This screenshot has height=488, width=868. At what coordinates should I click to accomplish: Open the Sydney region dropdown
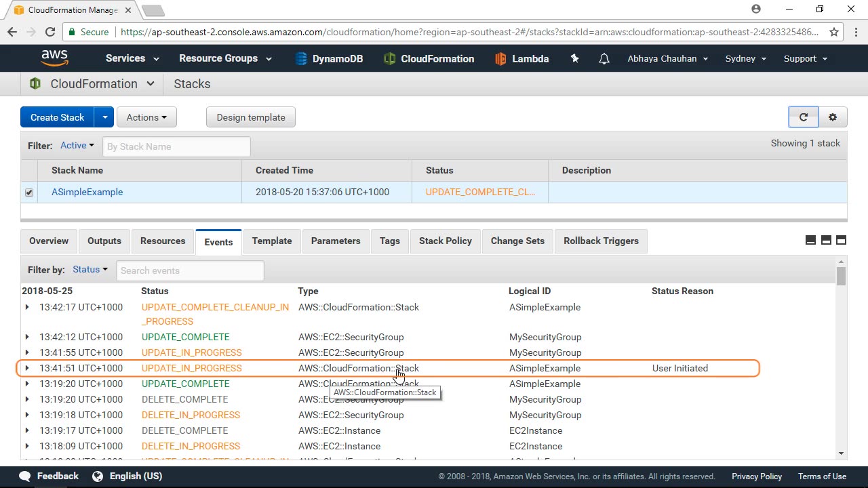745,59
